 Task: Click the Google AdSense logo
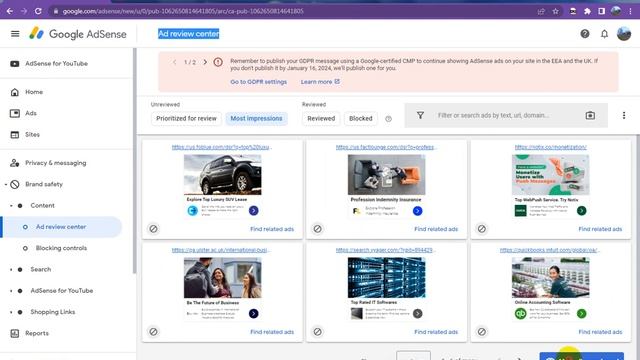[78, 34]
